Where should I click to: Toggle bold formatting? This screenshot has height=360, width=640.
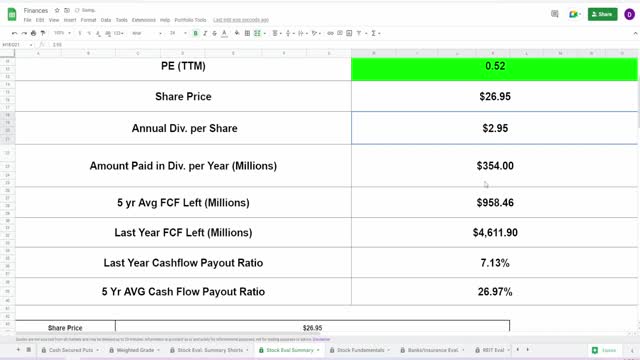[x=196, y=33]
